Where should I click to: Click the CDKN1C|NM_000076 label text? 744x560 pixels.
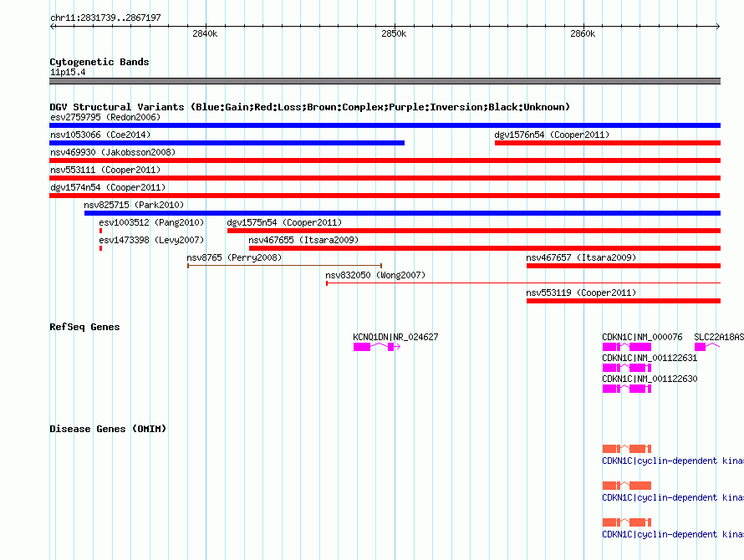coord(643,337)
